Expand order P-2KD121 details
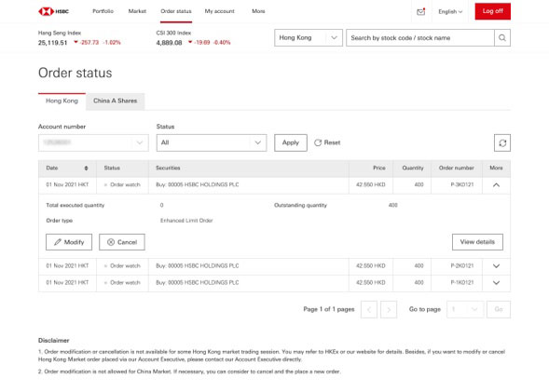This screenshot has height=392, width=549. click(496, 266)
